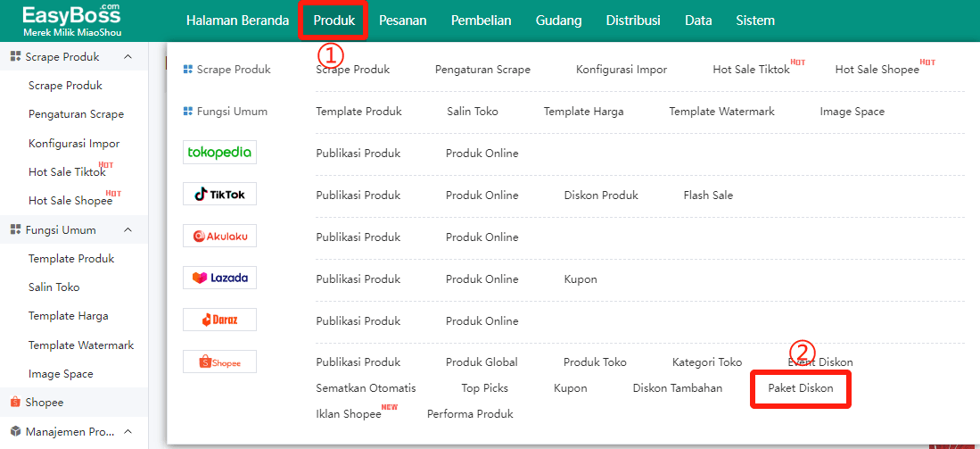Open Shopee Produk Global
The height and width of the screenshot is (449, 980).
482,362
